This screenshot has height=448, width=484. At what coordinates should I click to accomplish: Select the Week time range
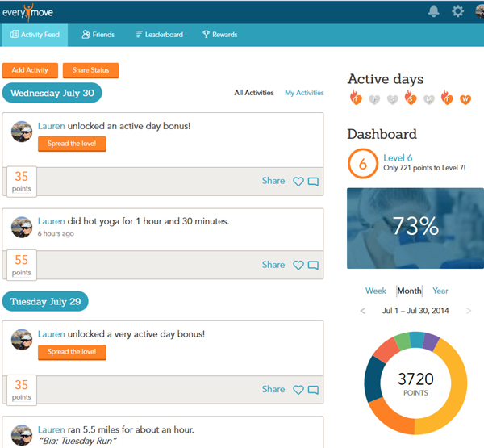tap(375, 291)
